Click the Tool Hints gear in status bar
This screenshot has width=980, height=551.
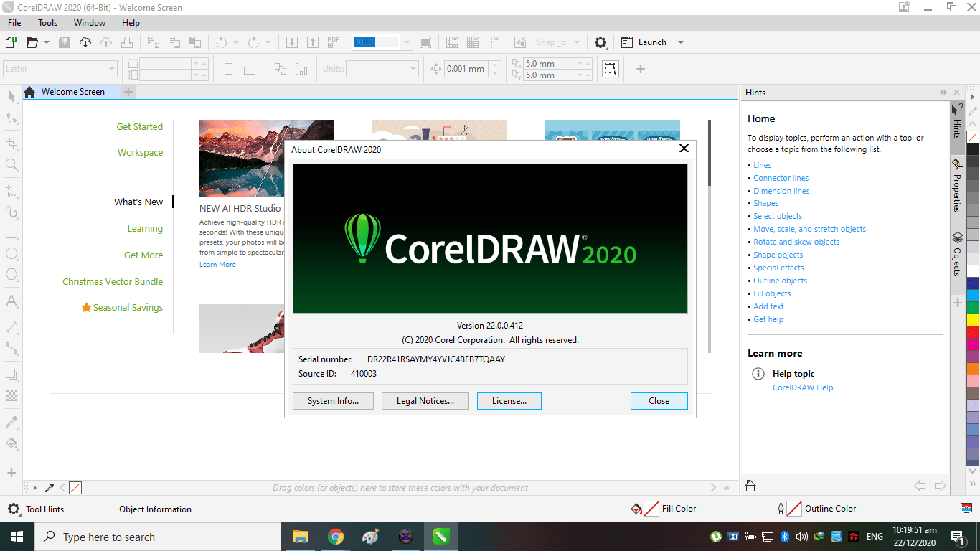[14, 509]
